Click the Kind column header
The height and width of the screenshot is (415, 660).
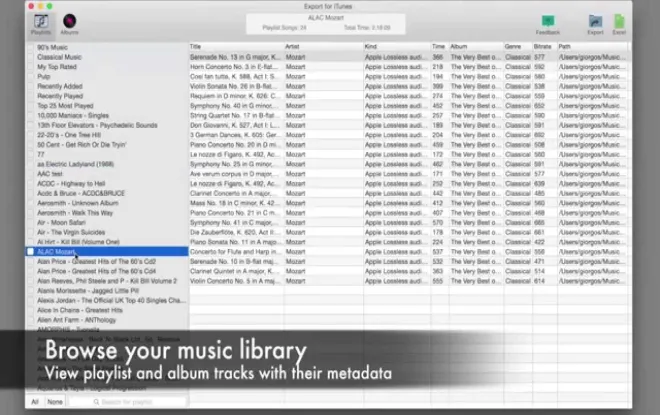397,47
